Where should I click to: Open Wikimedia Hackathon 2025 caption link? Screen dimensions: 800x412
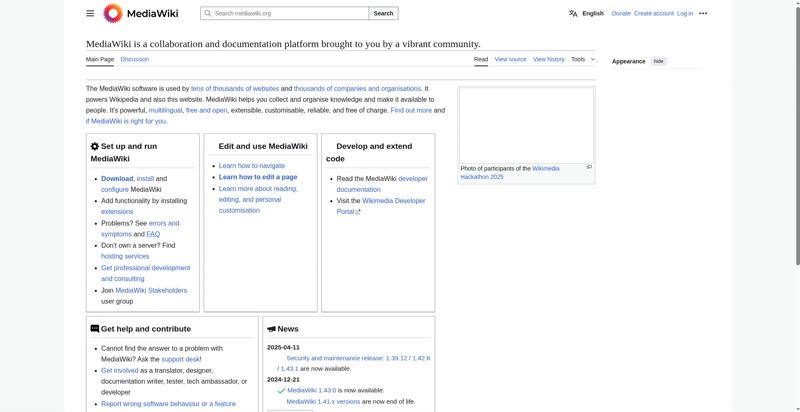point(510,172)
